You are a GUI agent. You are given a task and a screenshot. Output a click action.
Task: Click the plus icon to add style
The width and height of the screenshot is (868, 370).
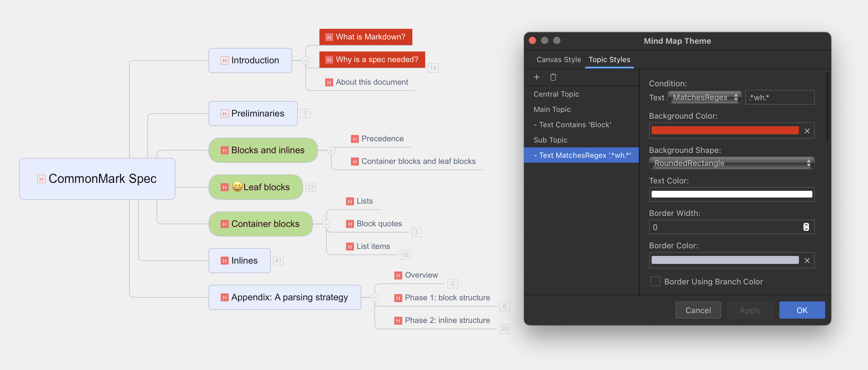click(x=536, y=77)
